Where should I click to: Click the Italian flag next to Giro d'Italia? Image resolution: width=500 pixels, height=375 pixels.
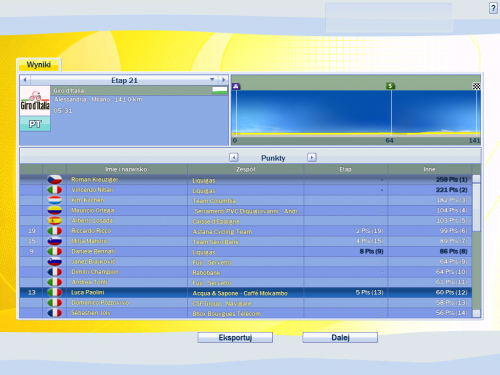coord(219,90)
